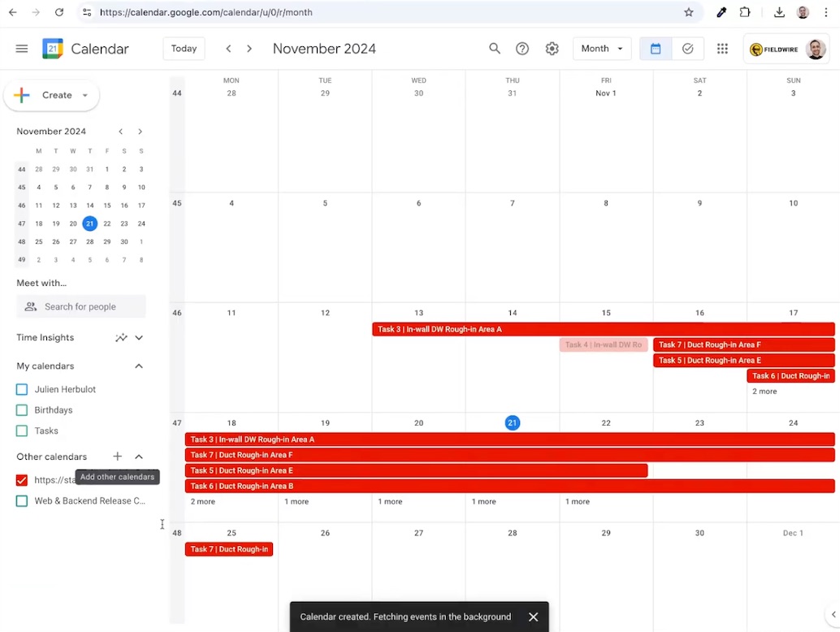Image resolution: width=840 pixels, height=632 pixels.
Task: Open the Month view dropdown
Action: coord(602,49)
